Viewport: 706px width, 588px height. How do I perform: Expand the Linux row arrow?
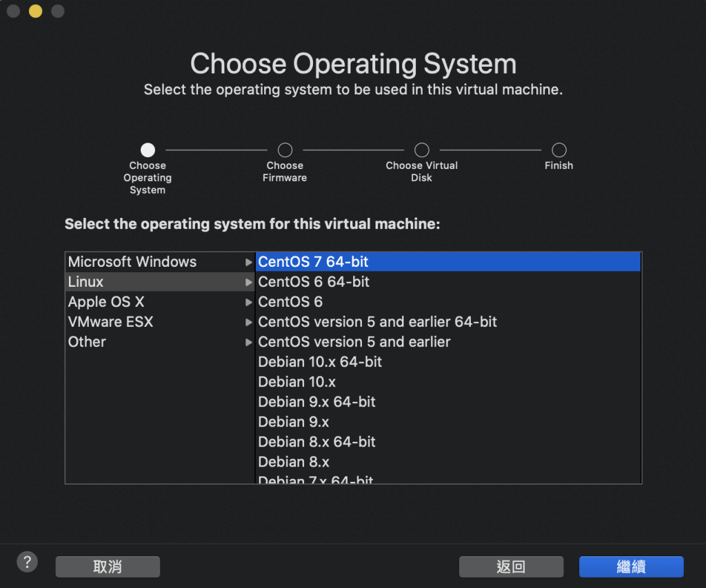[x=248, y=283]
